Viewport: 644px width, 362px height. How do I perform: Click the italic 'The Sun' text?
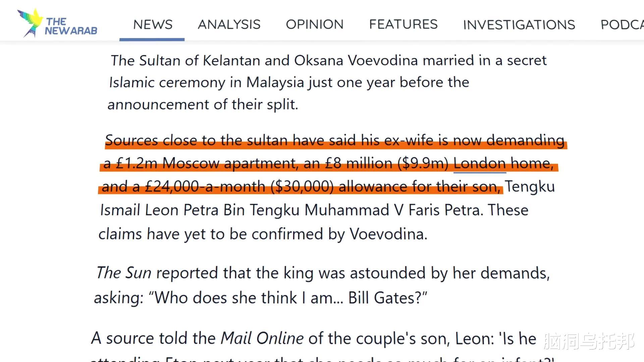[x=124, y=273]
